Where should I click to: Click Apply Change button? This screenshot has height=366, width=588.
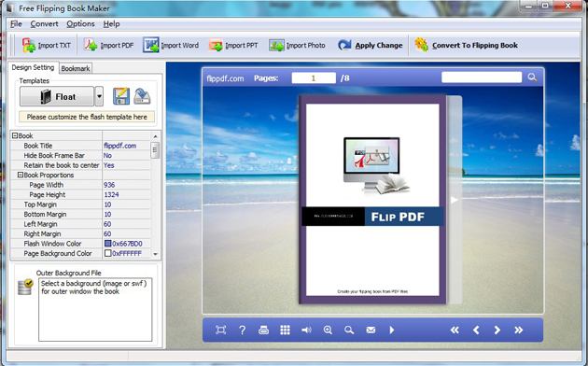coord(371,46)
